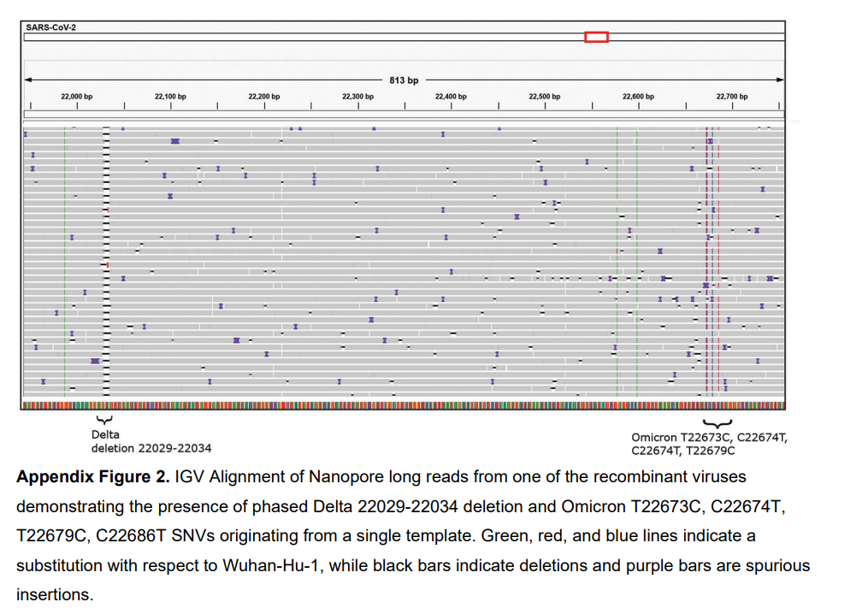Click the chromosome ideogram bar itself
The width and height of the screenshot is (868, 614).
pyautogui.click(x=342, y=38)
